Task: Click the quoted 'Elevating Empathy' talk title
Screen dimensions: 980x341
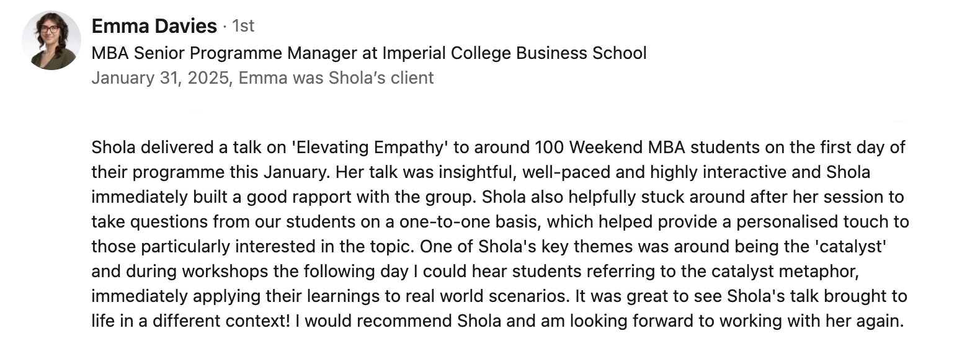Action: tap(370, 148)
